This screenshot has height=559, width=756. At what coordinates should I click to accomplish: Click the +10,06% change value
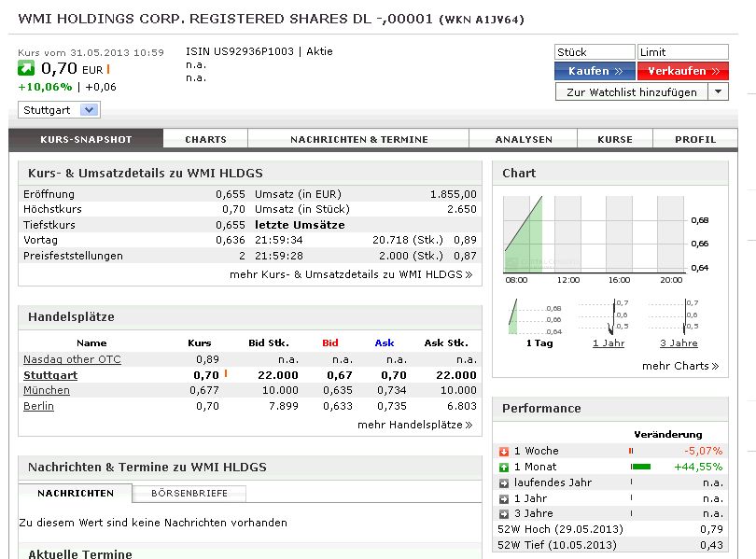tap(45, 87)
